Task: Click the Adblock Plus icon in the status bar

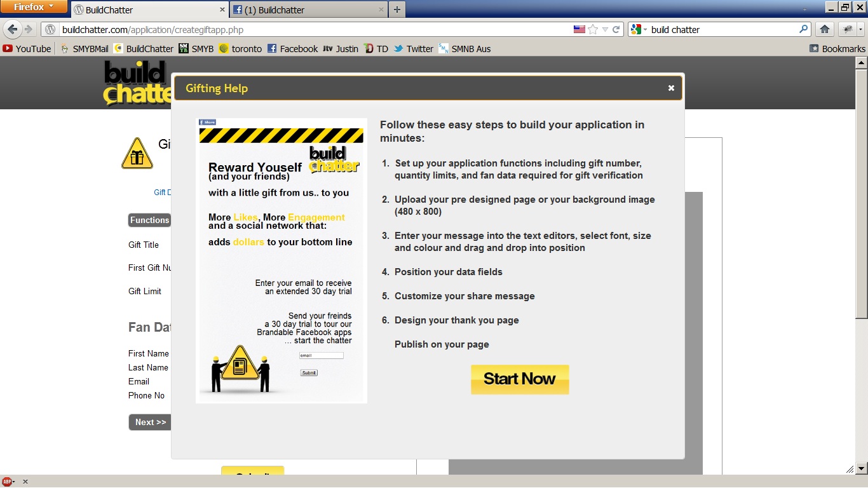Action: (8, 482)
